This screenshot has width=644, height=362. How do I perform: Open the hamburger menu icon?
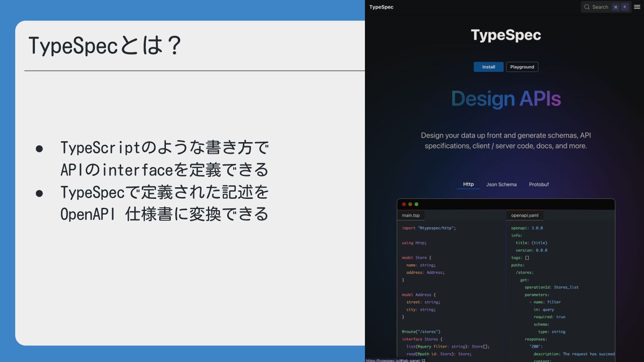(x=637, y=7)
